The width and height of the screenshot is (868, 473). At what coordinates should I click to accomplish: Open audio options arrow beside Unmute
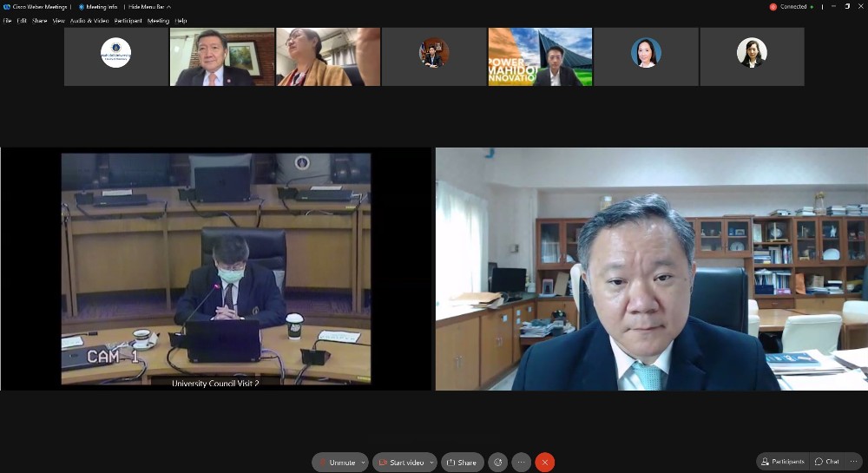tap(362, 463)
